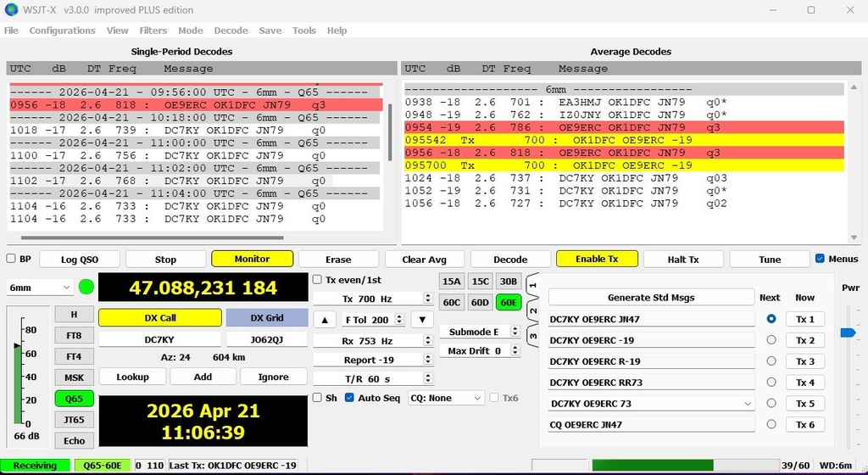This screenshot has width=868, height=475.
Task: Open the File menu
Action: tap(11, 31)
